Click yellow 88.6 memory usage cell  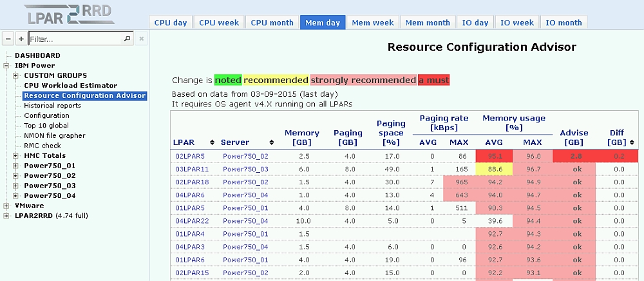click(x=494, y=170)
